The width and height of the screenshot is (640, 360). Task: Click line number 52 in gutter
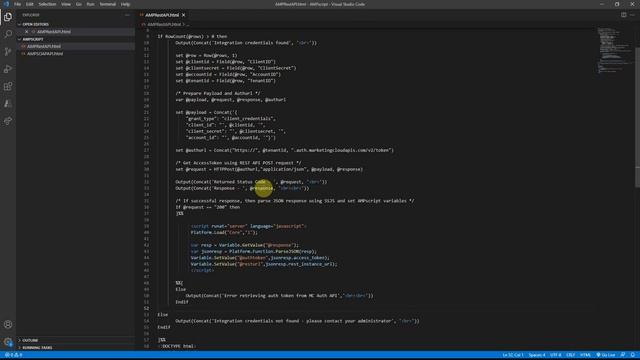coord(146,308)
